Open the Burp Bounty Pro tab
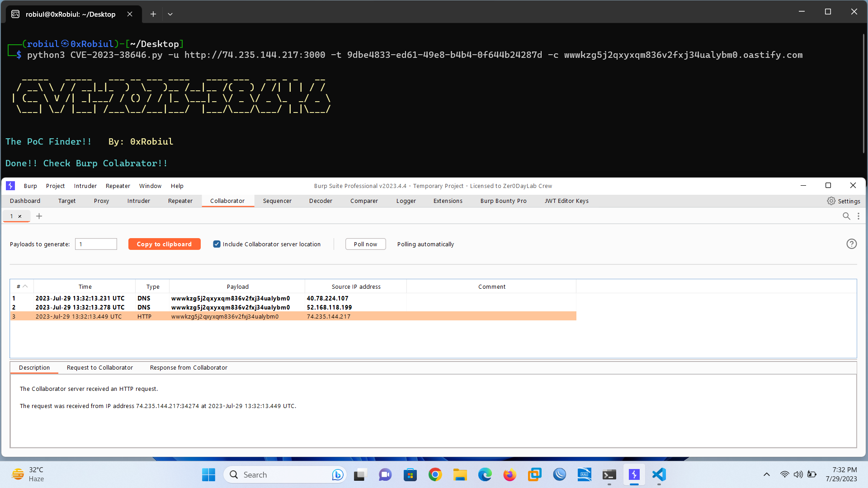The image size is (868, 488). click(x=503, y=201)
